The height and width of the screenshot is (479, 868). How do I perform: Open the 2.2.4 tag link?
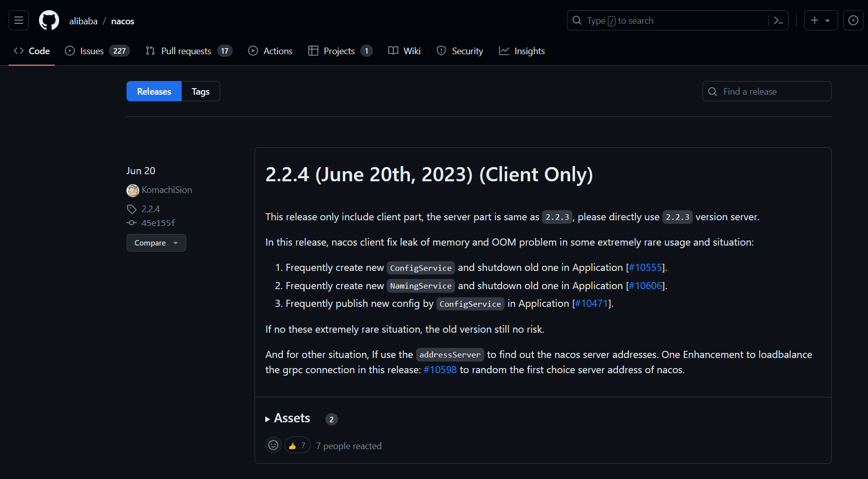pyautogui.click(x=150, y=209)
